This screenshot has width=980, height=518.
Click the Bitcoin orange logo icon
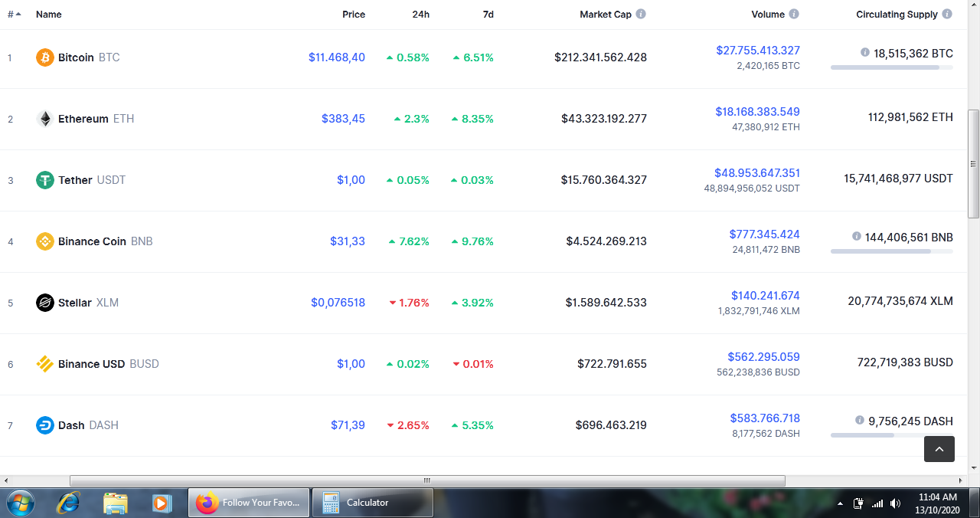pyautogui.click(x=45, y=57)
